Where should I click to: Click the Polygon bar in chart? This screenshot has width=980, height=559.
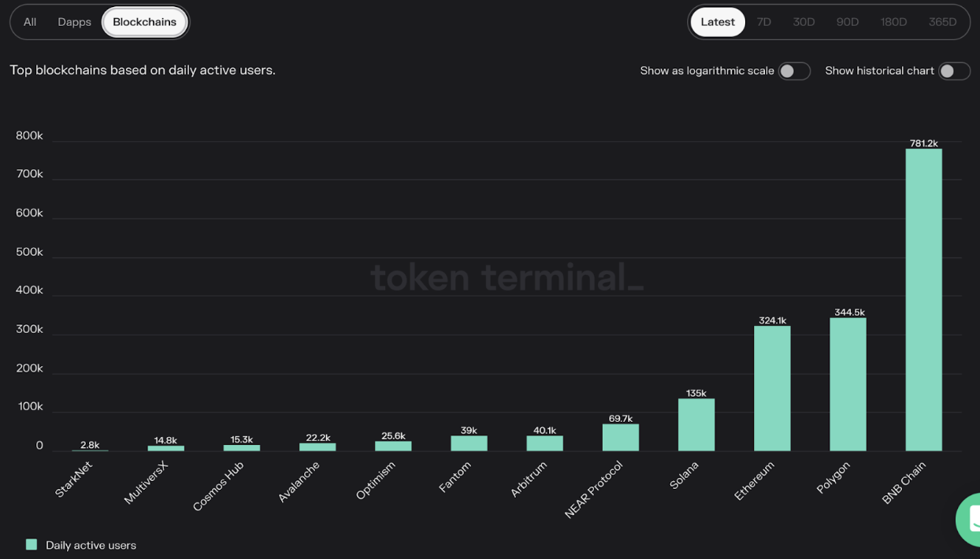tap(848, 384)
